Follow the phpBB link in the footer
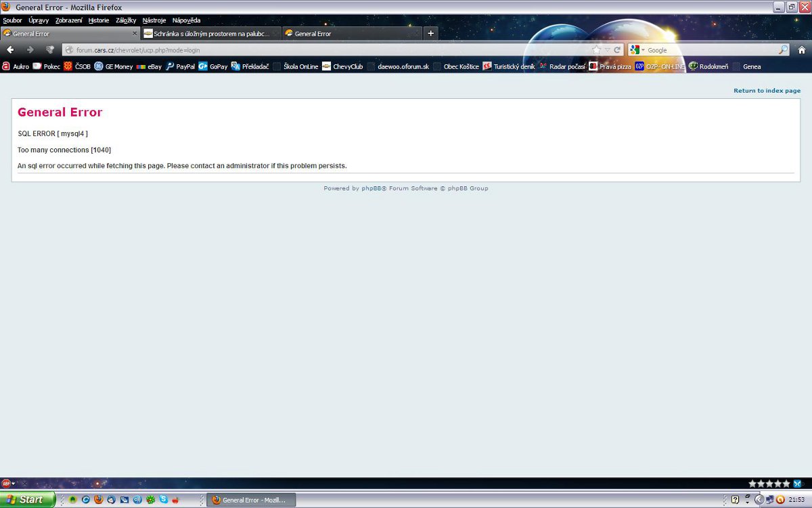The width and height of the screenshot is (812, 508). pyautogui.click(x=371, y=188)
